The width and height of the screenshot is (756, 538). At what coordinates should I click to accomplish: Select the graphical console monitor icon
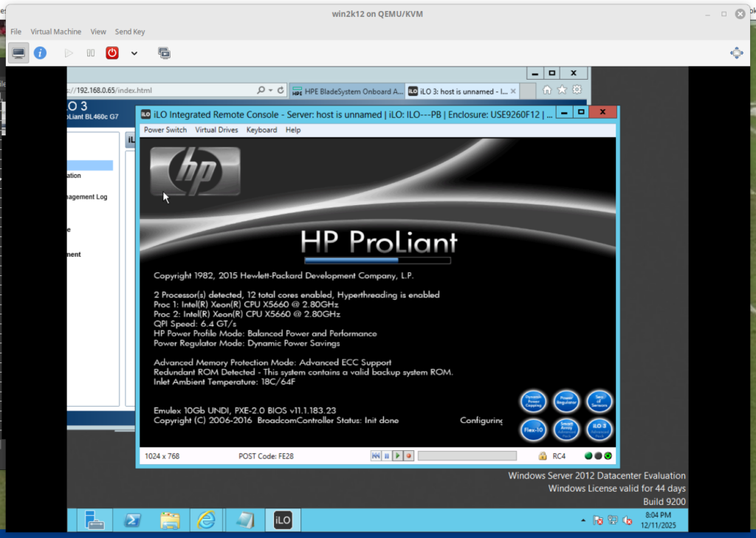pyautogui.click(x=18, y=53)
